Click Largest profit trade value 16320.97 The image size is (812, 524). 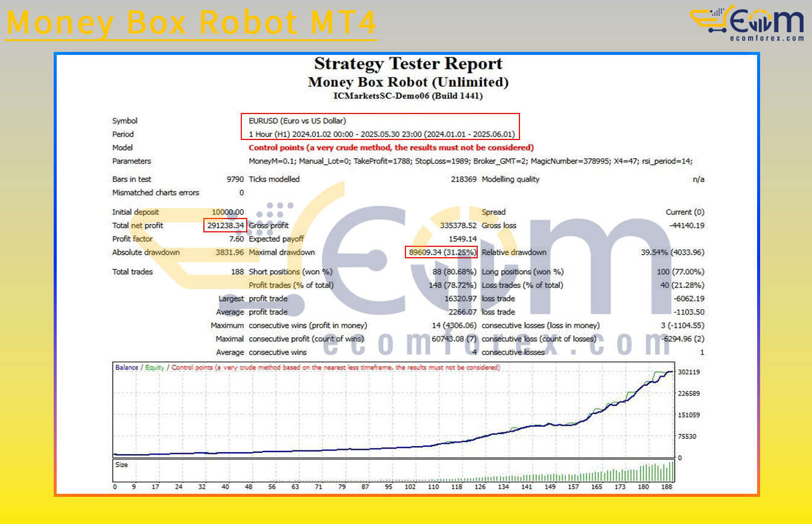coord(461,299)
